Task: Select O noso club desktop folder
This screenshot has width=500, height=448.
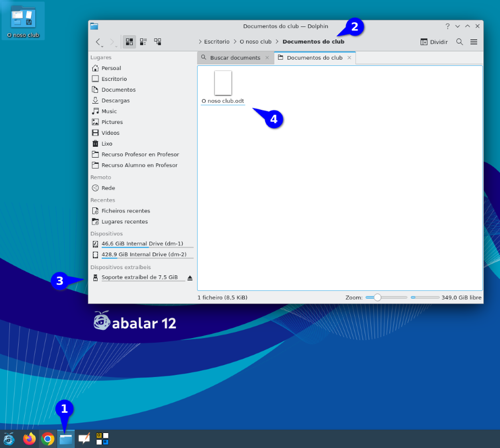Action: pos(23,21)
